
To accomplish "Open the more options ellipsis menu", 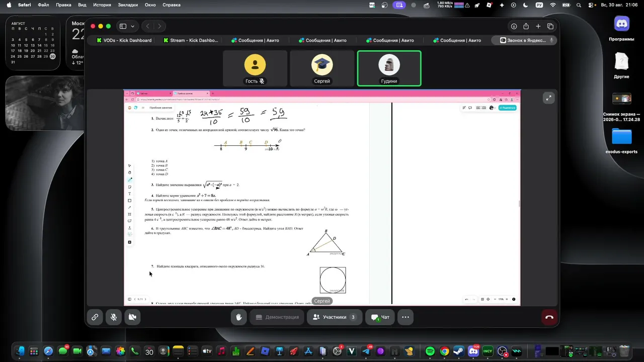I will click(x=406, y=317).
